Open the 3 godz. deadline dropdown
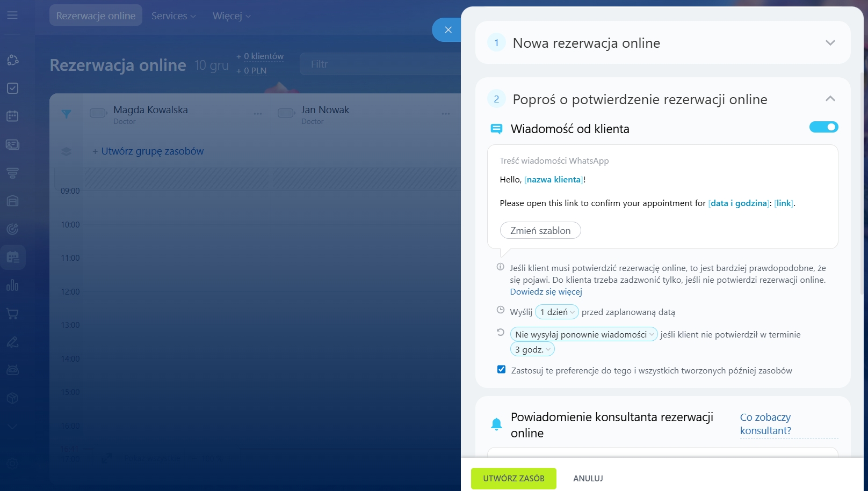This screenshot has height=491, width=868. coord(532,349)
